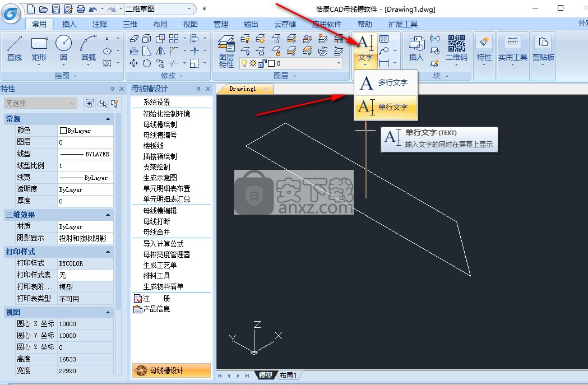This screenshot has width=588, height=385.
Task: Click the undo arrow icon
Action: click(x=93, y=8)
